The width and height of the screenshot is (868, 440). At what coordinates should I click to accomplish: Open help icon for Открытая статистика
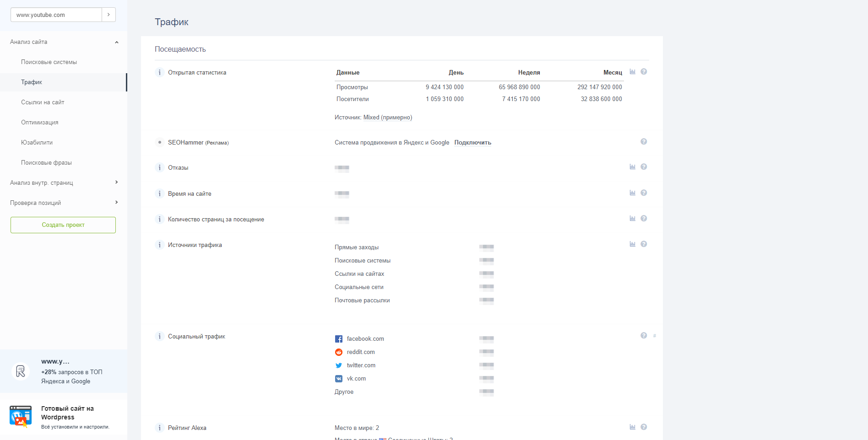pyautogui.click(x=644, y=72)
